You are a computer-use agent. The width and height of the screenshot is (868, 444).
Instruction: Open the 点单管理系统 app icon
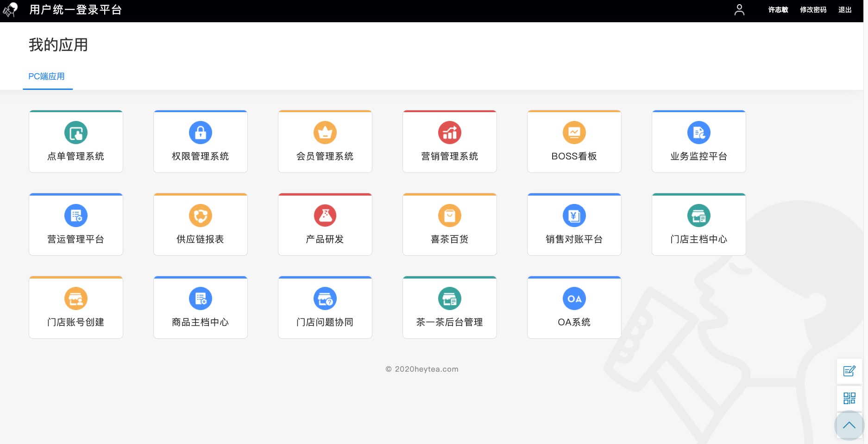[76, 133]
